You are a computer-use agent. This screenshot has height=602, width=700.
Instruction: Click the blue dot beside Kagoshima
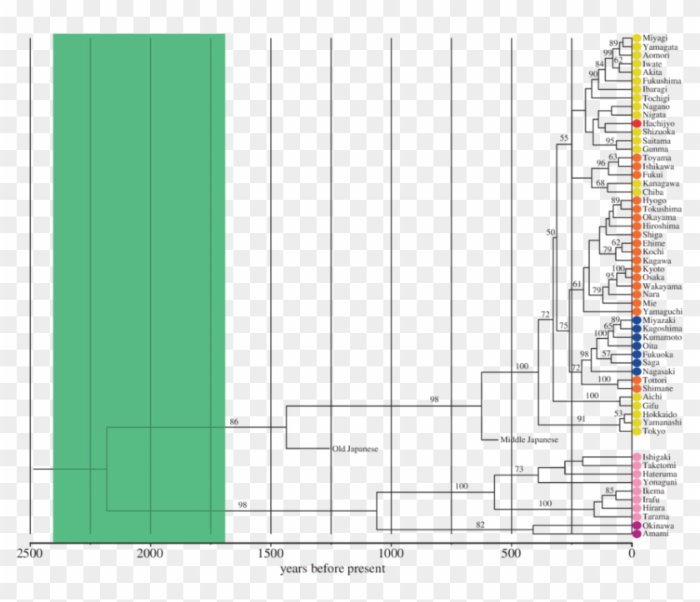coord(637,329)
